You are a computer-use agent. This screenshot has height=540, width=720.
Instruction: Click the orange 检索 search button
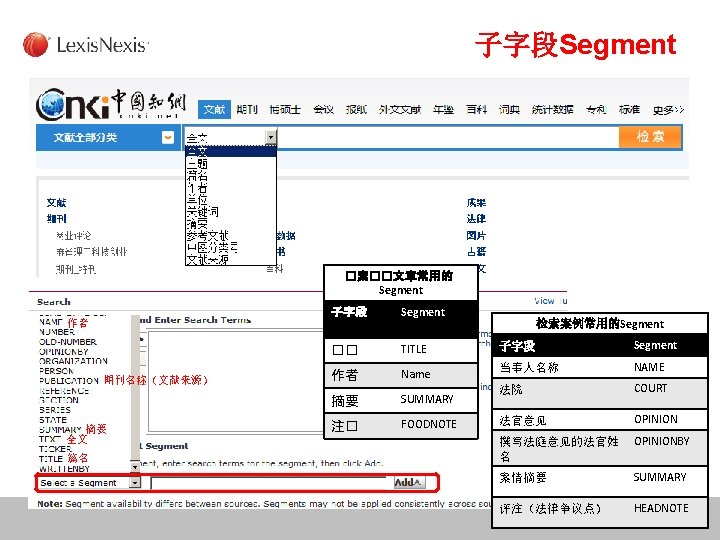tap(650, 136)
